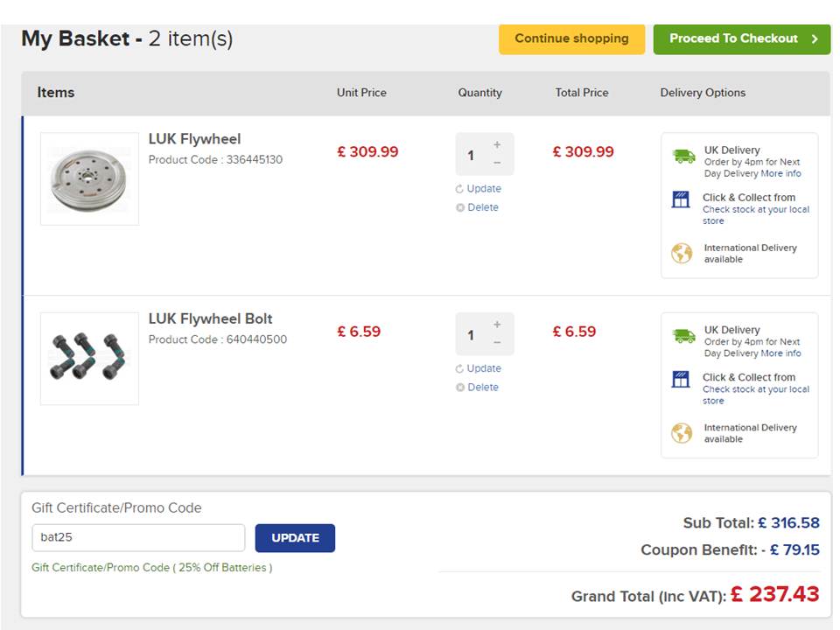Delete the LUK Flywheel Bolt item
840x630 pixels.
[x=483, y=388]
